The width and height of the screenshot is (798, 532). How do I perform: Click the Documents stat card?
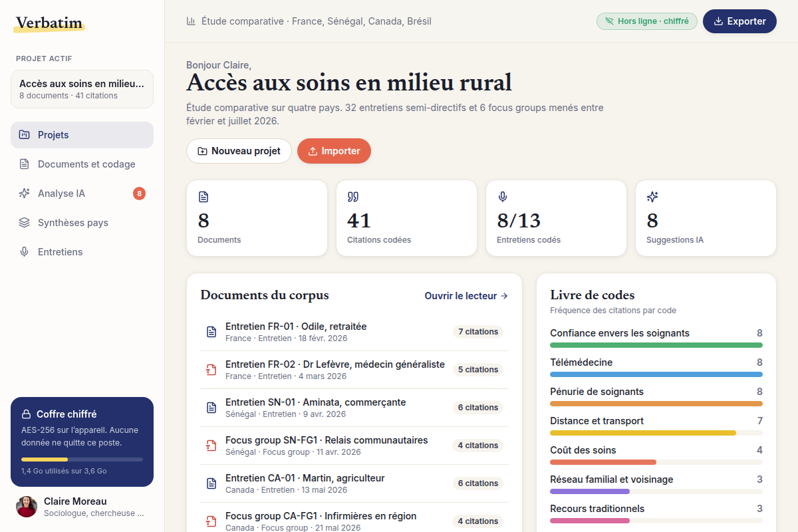coord(257,218)
